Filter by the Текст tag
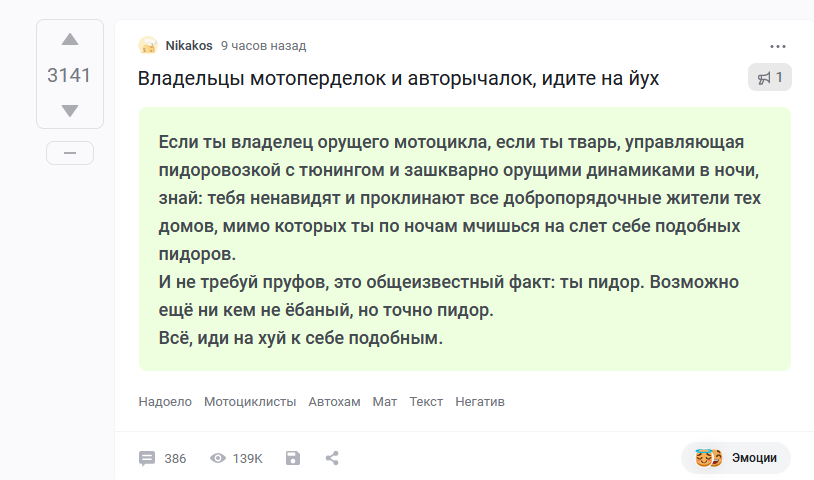 click(426, 402)
